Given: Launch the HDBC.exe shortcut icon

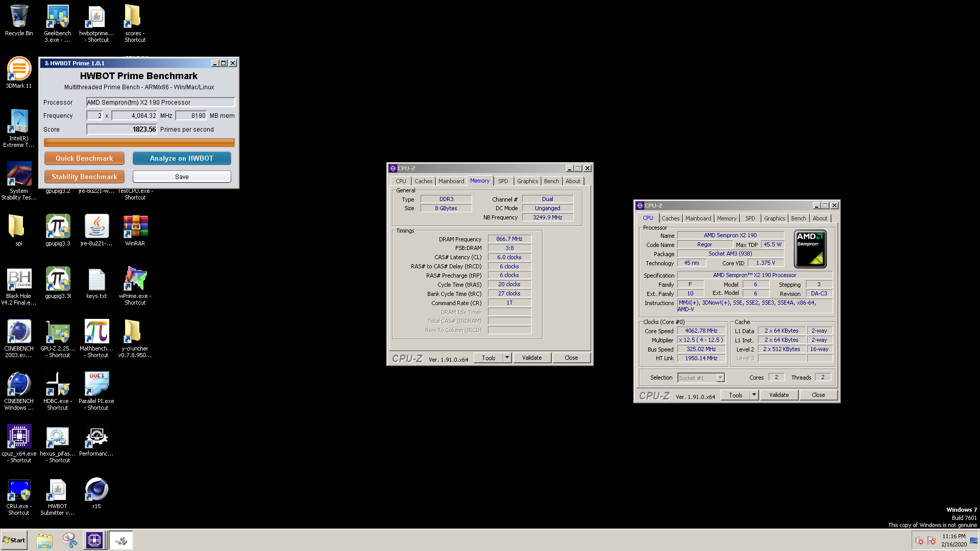Looking at the screenshot, I should coord(58,391).
